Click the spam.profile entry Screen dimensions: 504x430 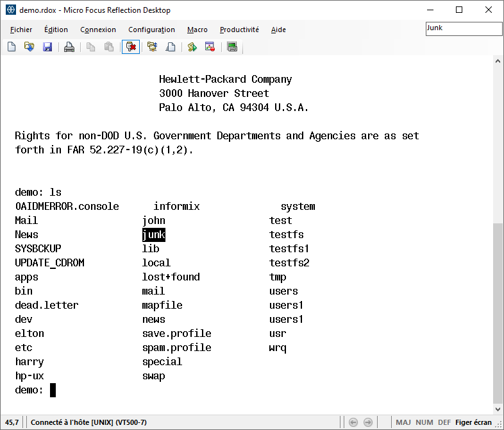coord(177,348)
